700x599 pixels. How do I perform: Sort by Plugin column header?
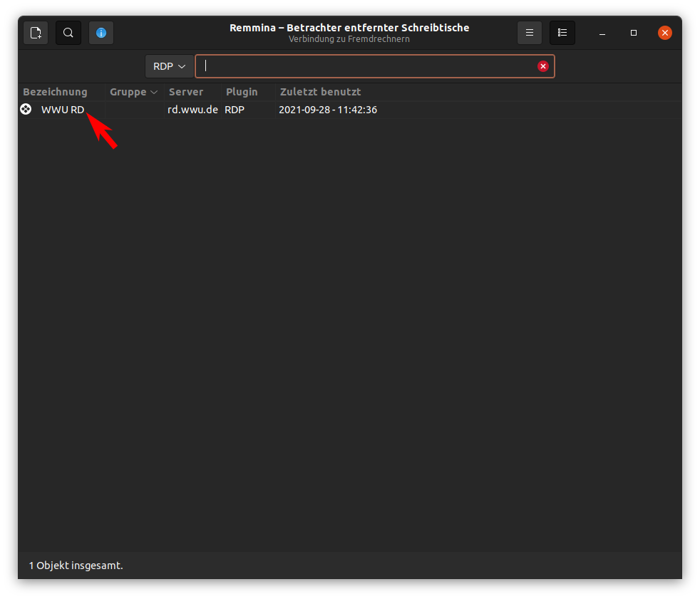(x=242, y=92)
